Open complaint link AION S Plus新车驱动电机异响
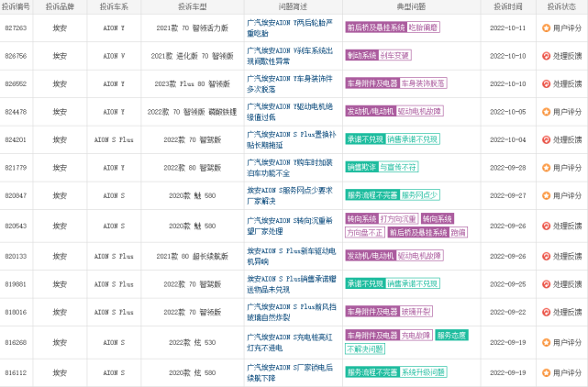The width and height of the screenshot is (588, 387). pos(291,256)
